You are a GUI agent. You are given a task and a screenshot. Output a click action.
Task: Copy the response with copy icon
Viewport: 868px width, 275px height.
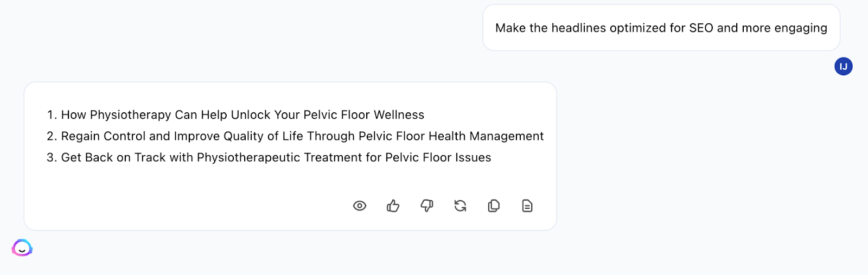(494, 206)
